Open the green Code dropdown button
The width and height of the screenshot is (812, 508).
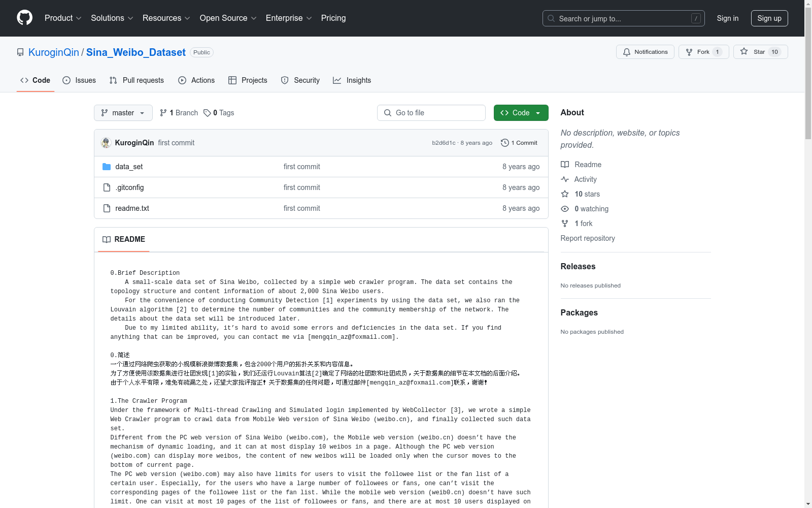[521, 113]
